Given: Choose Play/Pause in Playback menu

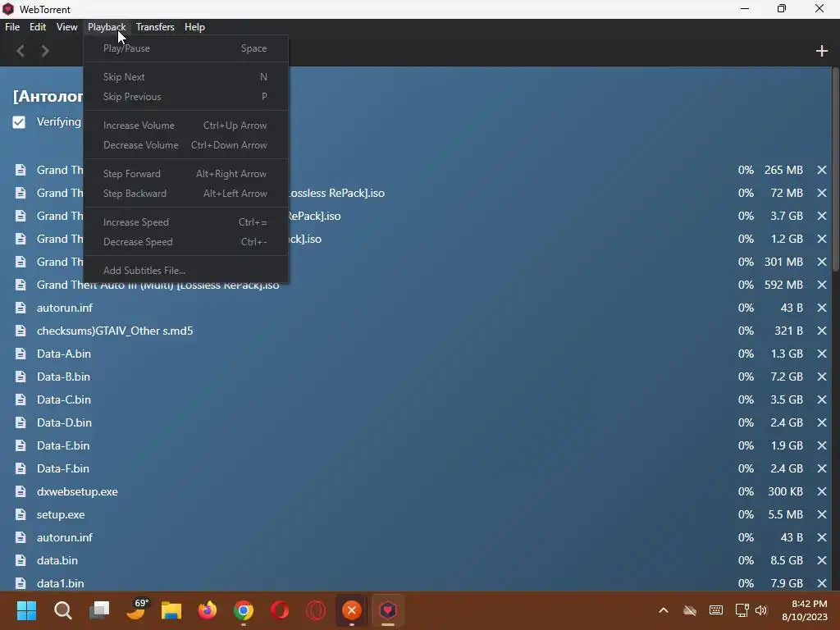Looking at the screenshot, I should (x=185, y=48).
